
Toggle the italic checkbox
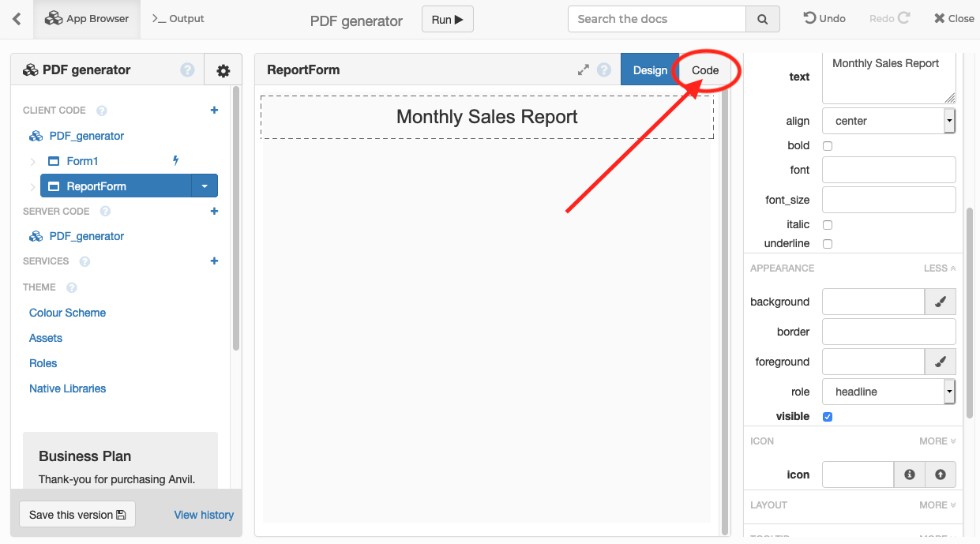click(x=828, y=225)
